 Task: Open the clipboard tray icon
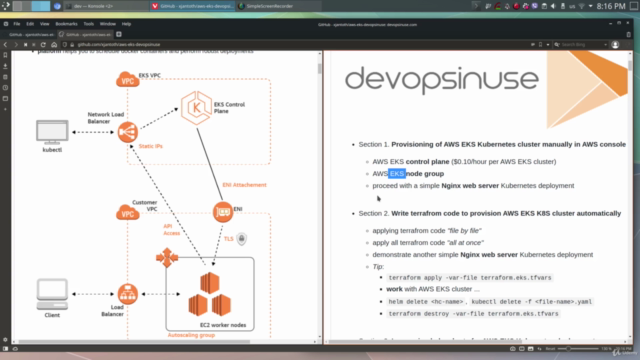pos(544,6)
